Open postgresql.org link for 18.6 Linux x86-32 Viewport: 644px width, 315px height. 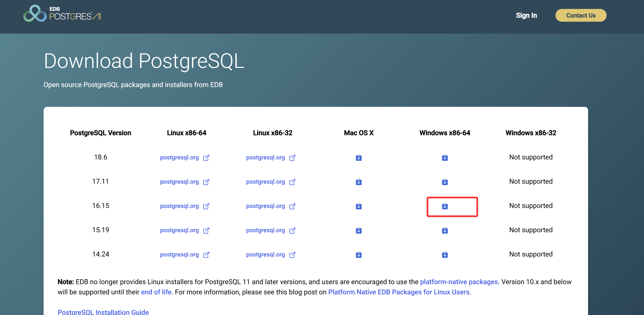(x=271, y=158)
